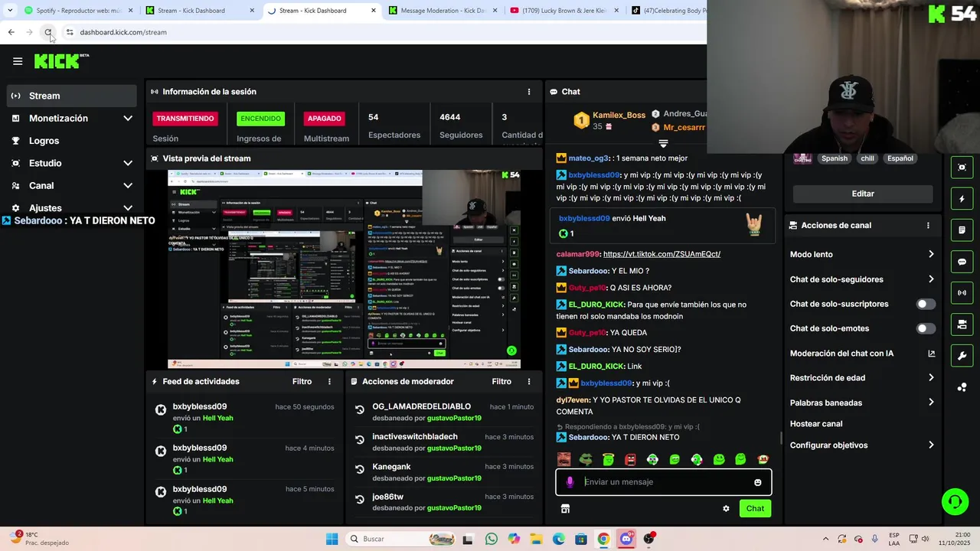Image resolution: width=980 pixels, height=551 pixels.
Task: Insert the sunglasses frog emote
Action: (586, 459)
